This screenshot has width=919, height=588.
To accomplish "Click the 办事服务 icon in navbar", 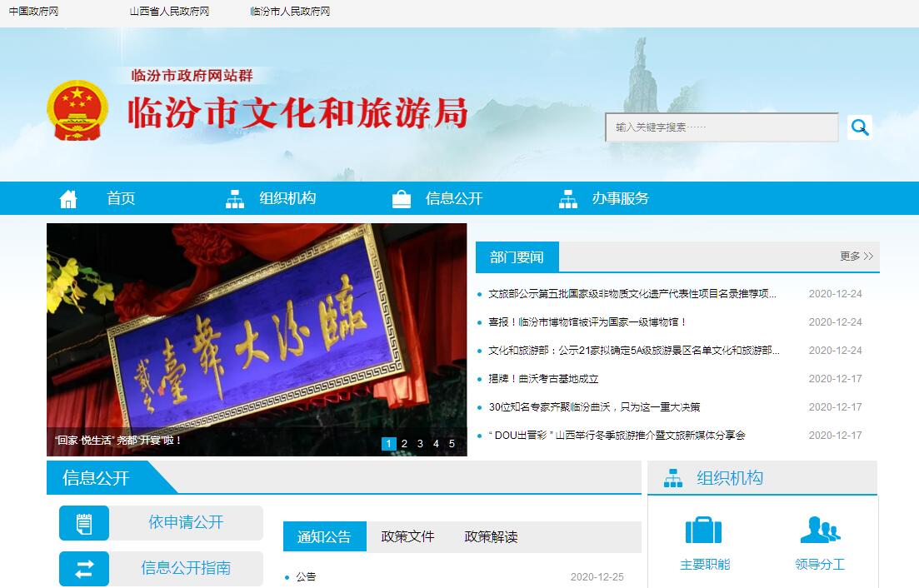I will (568, 199).
